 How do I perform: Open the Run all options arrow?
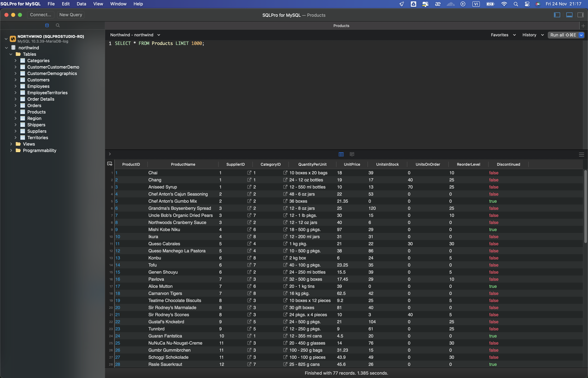581,35
